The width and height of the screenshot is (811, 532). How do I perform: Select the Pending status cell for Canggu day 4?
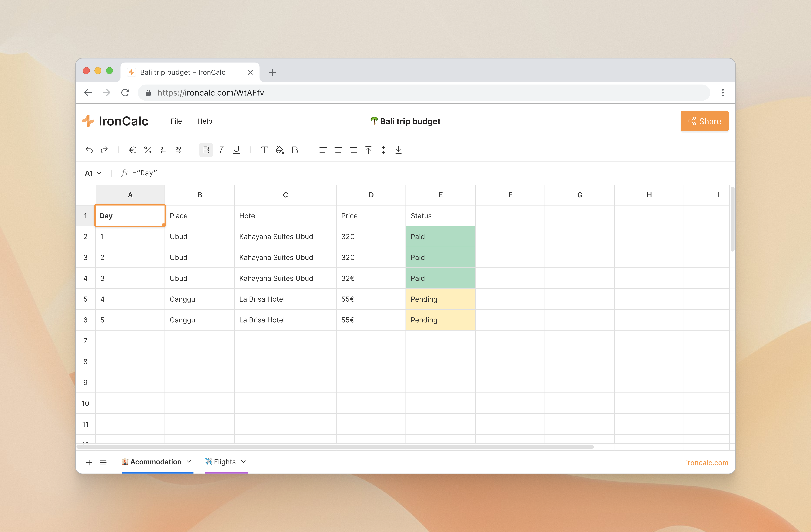[440, 299]
